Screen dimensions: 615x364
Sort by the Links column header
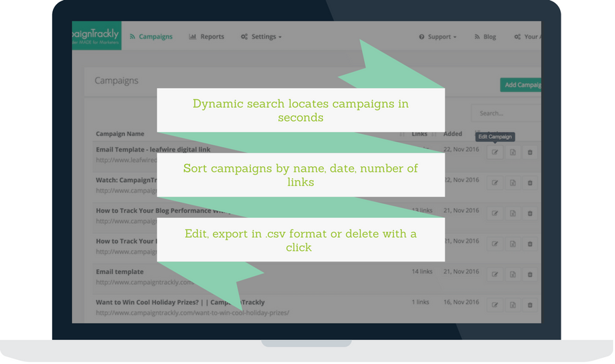(419, 134)
